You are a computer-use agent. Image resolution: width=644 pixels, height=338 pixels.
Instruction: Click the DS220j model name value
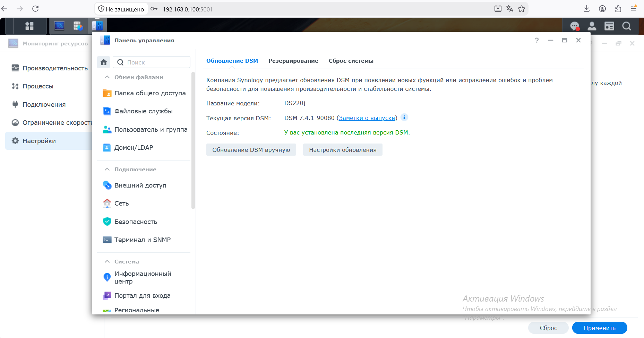click(295, 103)
